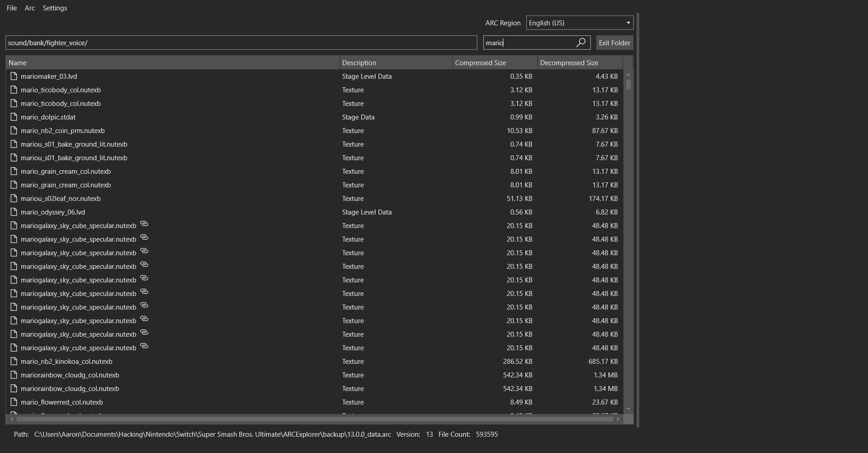Click the 174.17 KB decompressed size cell

tap(603, 199)
